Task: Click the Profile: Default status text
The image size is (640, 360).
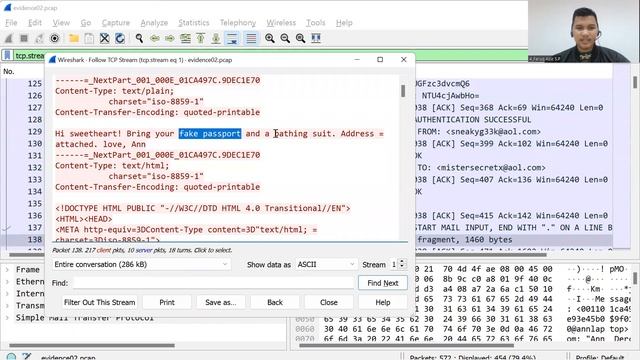Action: point(600,357)
